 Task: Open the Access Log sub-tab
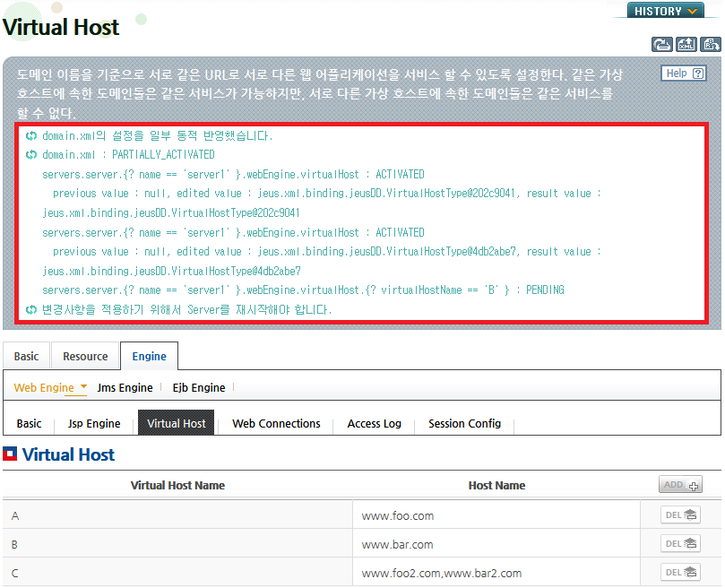[x=374, y=423]
